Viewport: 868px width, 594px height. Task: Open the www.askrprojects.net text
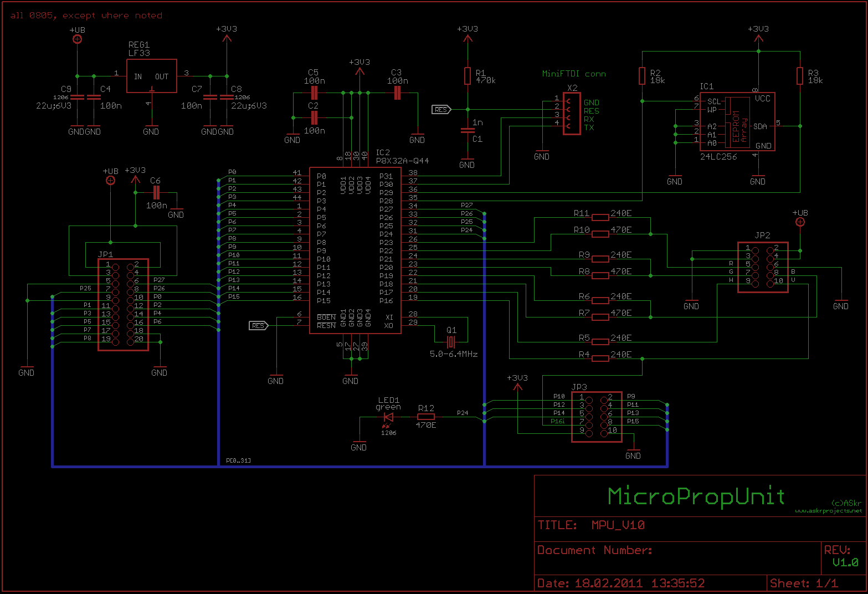tap(829, 511)
